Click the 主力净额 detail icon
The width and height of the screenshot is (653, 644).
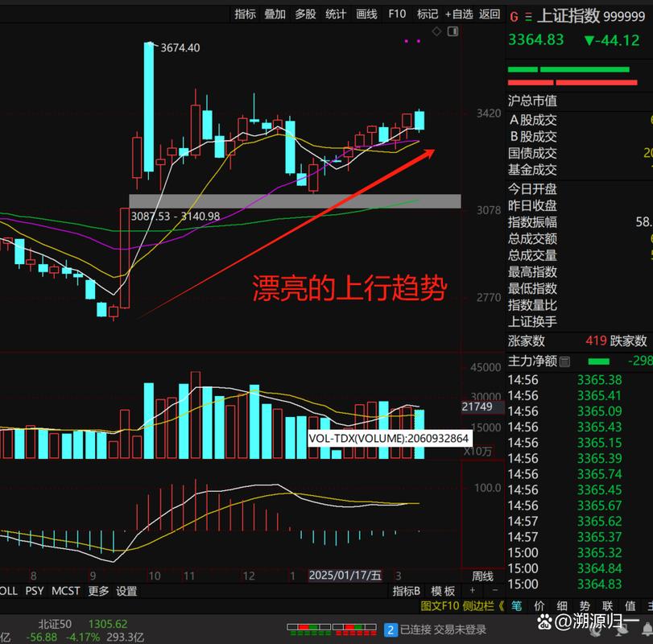(x=564, y=361)
